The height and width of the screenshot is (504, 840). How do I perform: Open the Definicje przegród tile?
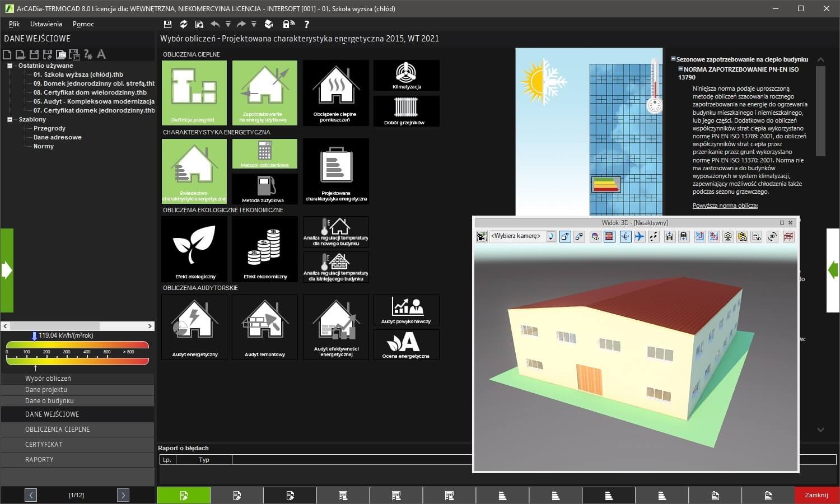click(x=194, y=92)
